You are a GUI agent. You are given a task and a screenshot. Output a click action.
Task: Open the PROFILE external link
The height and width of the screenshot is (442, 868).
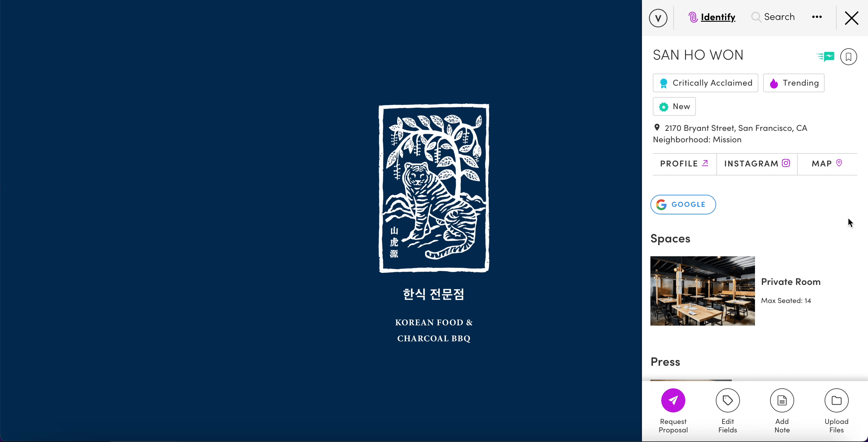click(684, 164)
